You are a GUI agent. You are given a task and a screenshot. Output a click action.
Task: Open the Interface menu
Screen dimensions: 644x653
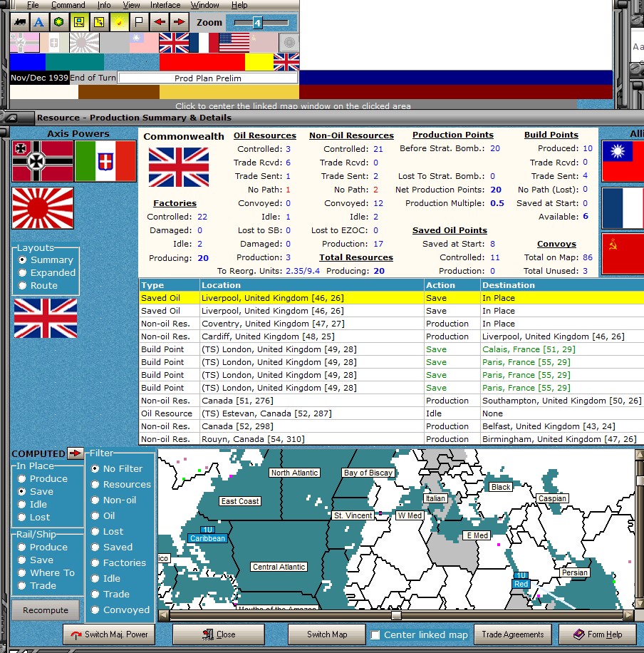(165, 5)
